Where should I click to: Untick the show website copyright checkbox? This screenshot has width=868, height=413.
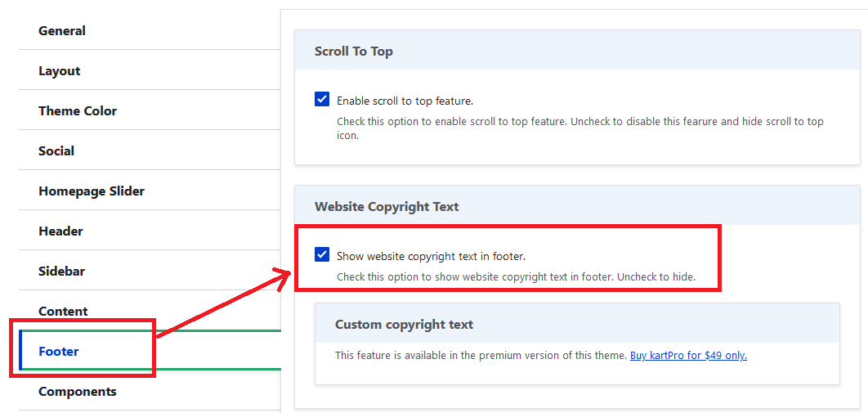(322, 255)
